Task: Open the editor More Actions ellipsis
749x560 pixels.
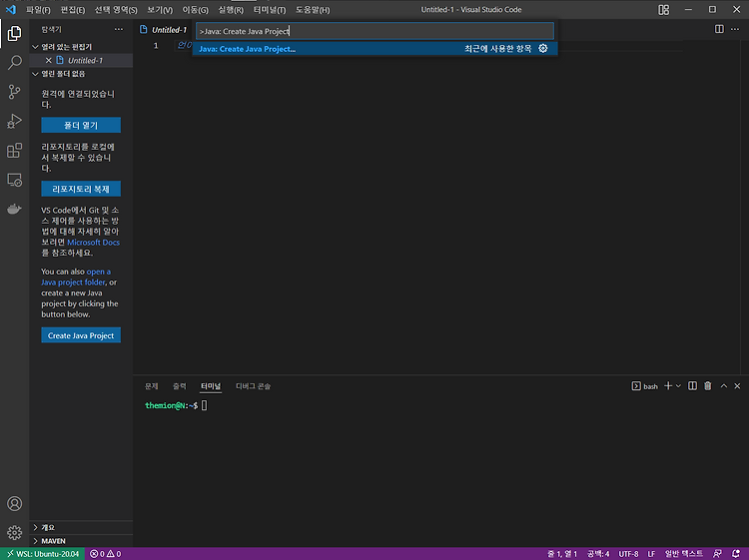Action: [x=735, y=29]
